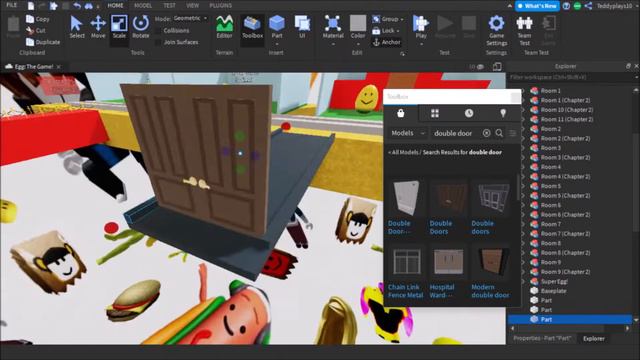Open the Toolbox Creations lightbulb tab

(x=503, y=113)
